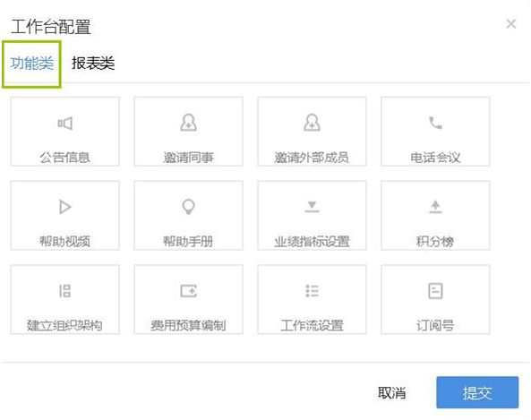The width and height of the screenshot is (531, 420).
Task: Click the 提交 submit button
Action: pyautogui.click(x=477, y=392)
